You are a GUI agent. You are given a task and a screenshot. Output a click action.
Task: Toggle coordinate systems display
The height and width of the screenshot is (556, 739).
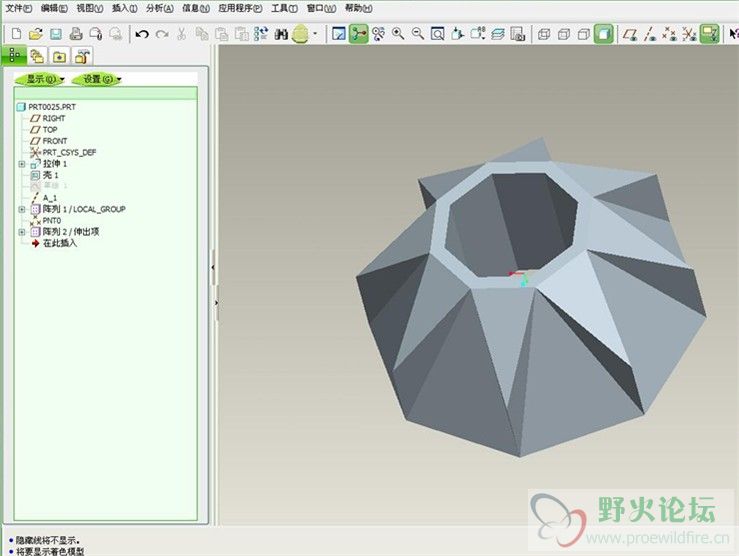click(690, 34)
